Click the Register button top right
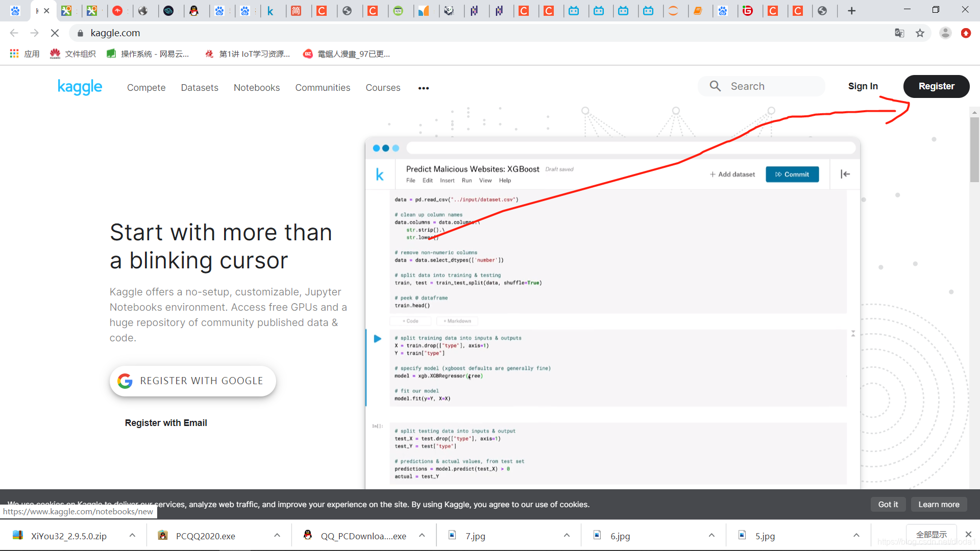Viewport: 980px width, 551px height. pyautogui.click(x=936, y=86)
